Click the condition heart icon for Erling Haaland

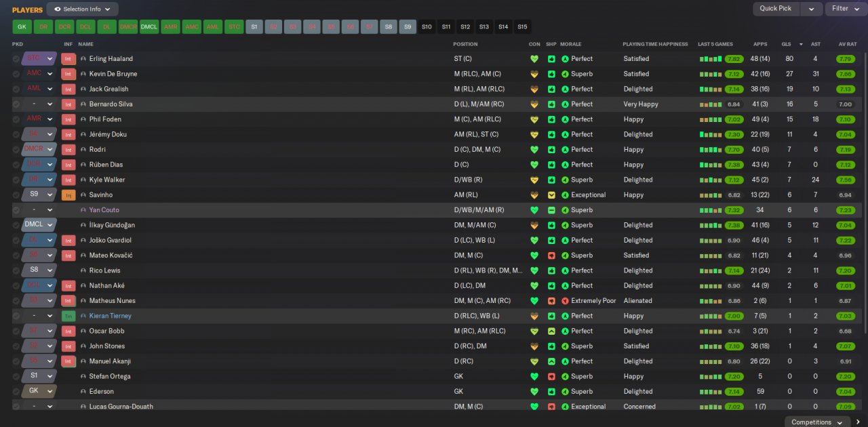(x=534, y=59)
